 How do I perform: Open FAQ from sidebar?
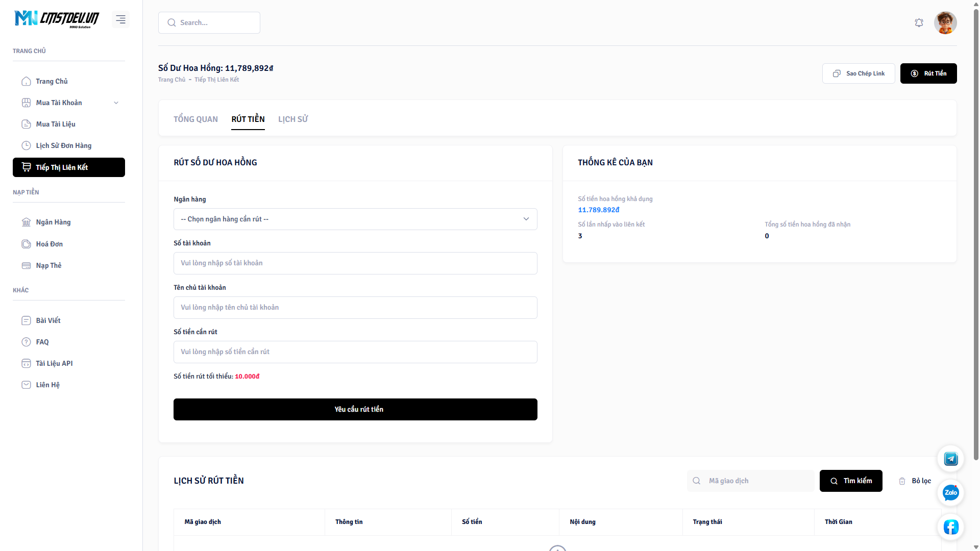pos(42,342)
